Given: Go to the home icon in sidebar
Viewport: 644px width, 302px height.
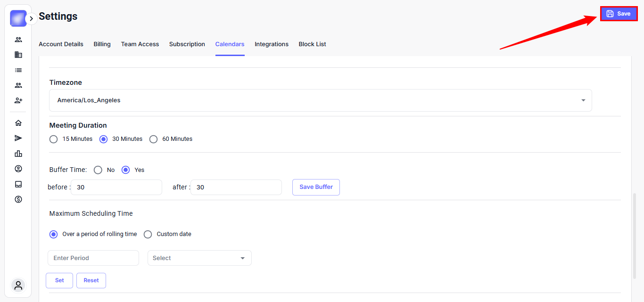Looking at the screenshot, I should point(18,123).
